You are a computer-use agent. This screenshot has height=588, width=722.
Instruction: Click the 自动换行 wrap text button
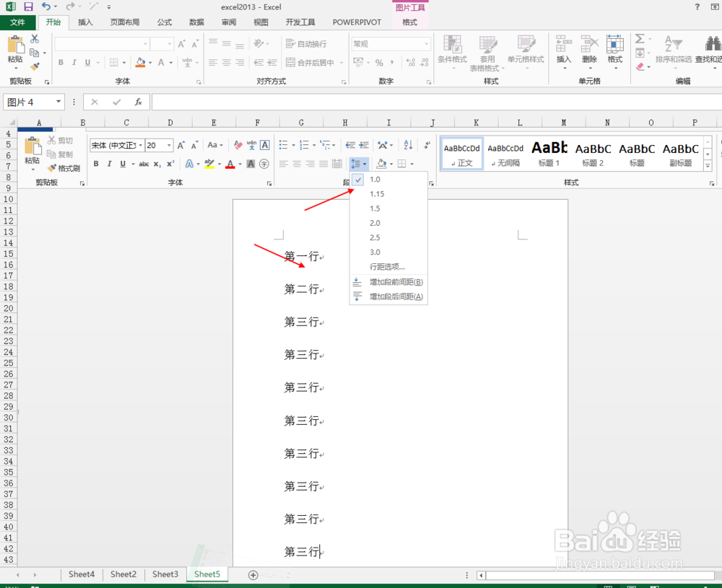pyautogui.click(x=306, y=44)
